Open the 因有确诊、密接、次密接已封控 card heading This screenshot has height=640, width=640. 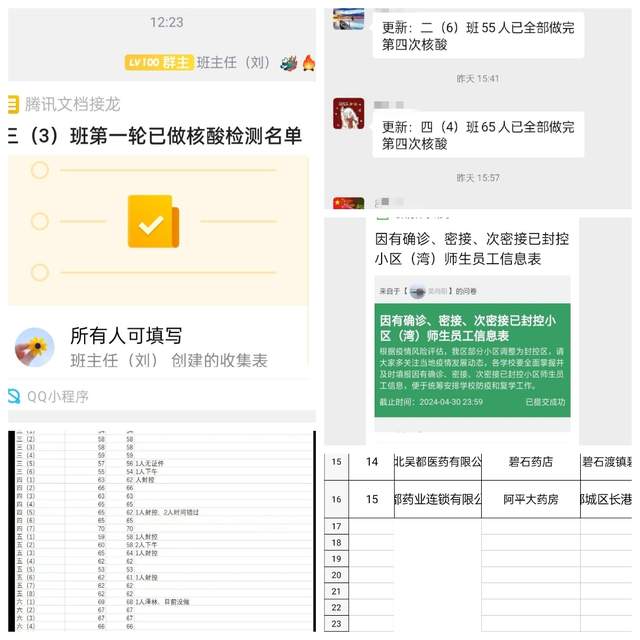(472, 249)
